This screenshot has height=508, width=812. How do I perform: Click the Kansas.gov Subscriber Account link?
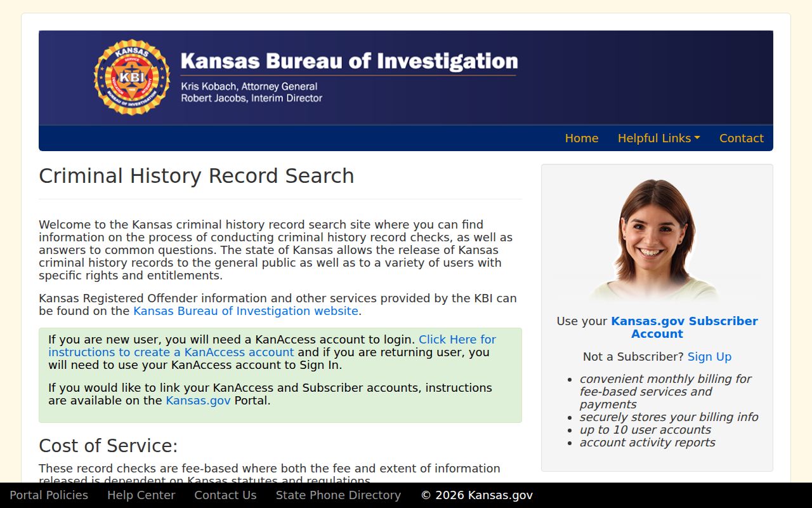pos(684,328)
